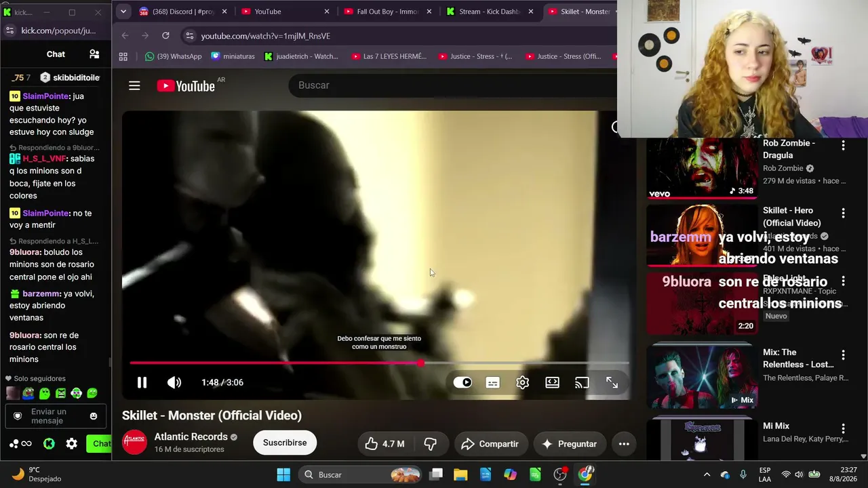Insert the Pepe frog emote in chat
Viewport: 868px width, 488px height.
pyautogui.click(x=28, y=393)
